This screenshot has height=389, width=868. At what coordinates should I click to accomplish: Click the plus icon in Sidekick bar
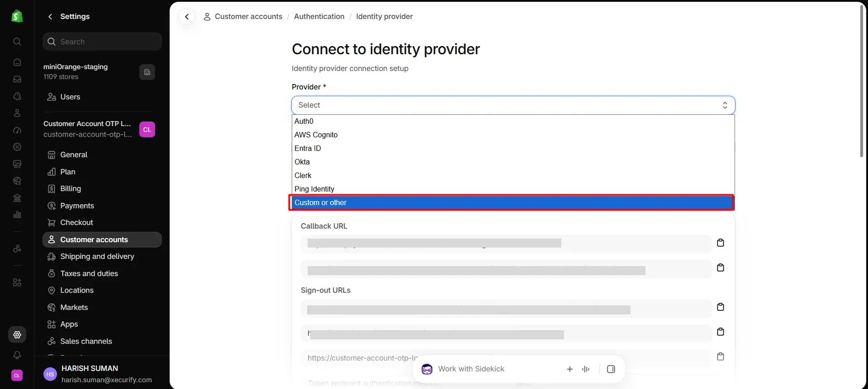pyautogui.click(x=570, y=369)
